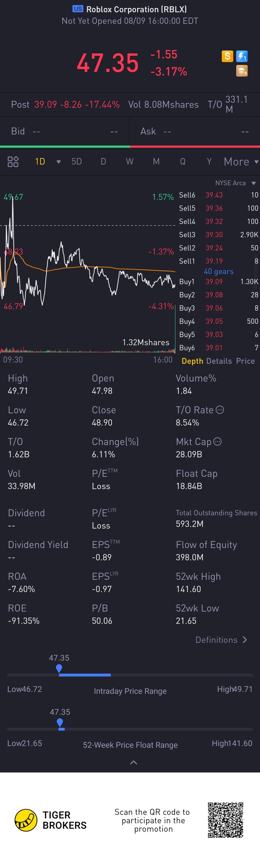Tap the 40 gears depth label
Screen dimensions: 260x868
219,272
